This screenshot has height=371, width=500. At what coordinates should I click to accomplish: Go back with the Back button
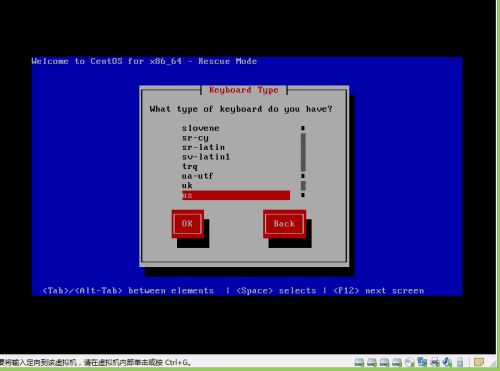click(x=284, y=224)
